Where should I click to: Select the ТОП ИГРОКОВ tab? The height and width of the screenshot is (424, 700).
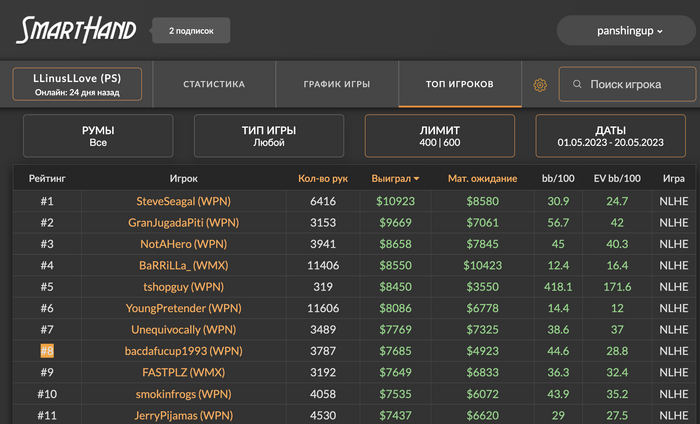[460, 84]
